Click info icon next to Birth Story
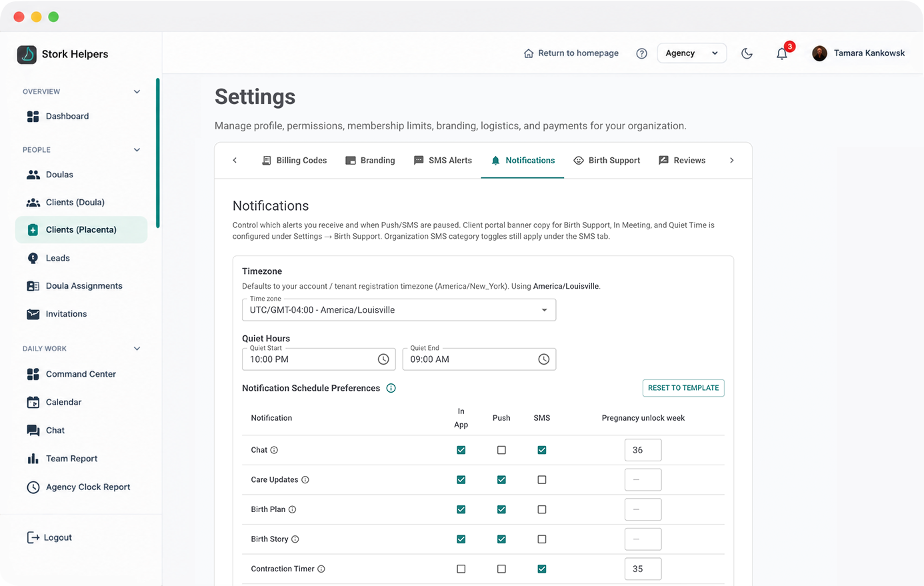Viewport: 924px width, 586px height. pos(295,539)
